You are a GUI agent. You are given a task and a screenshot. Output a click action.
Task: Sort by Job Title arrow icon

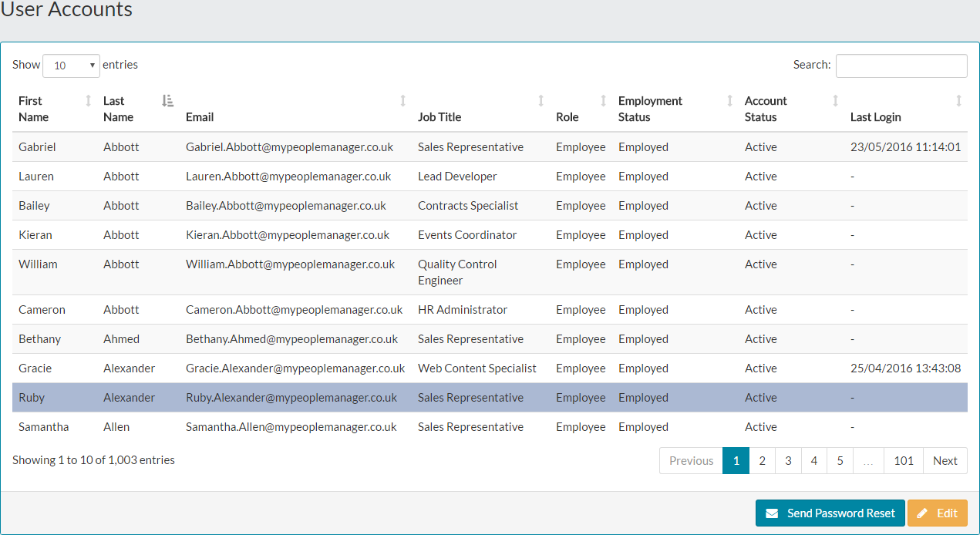click(541, 101)
